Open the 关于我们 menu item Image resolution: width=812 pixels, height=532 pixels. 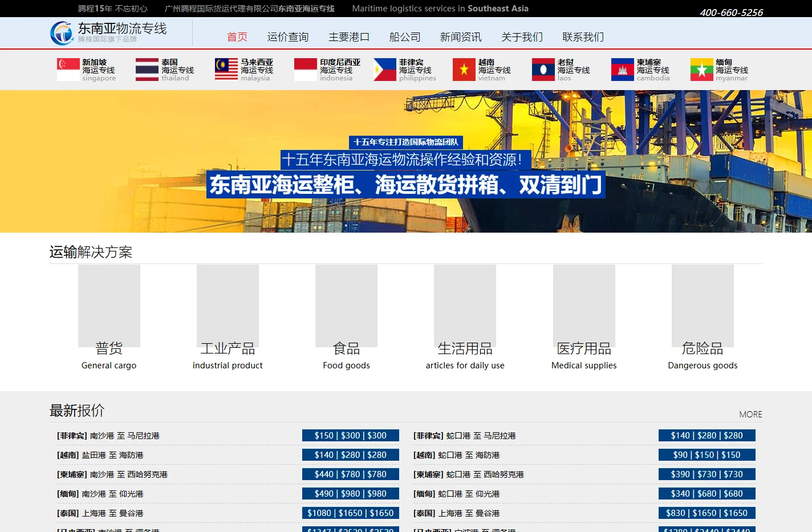[x=522, y=37]
